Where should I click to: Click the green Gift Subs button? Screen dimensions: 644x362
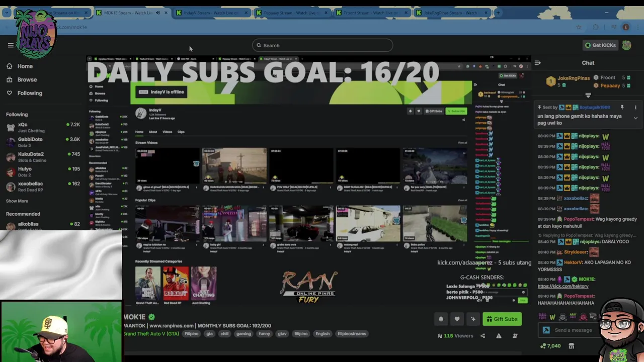502,319
